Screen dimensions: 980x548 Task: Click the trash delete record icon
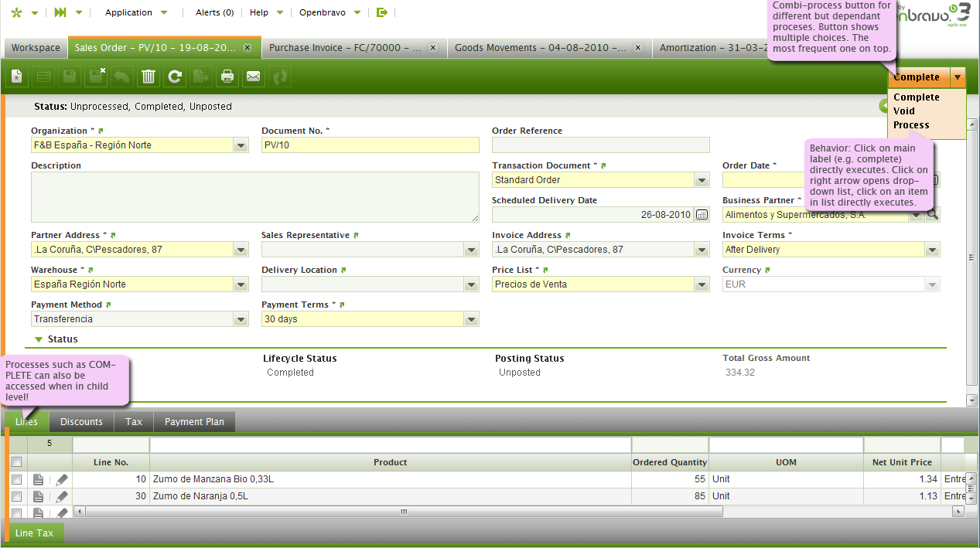click(x=149, y=77)
